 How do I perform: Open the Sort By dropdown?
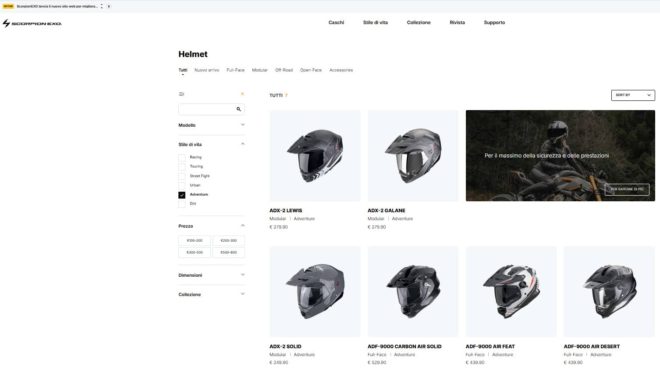tap(633, 95)
